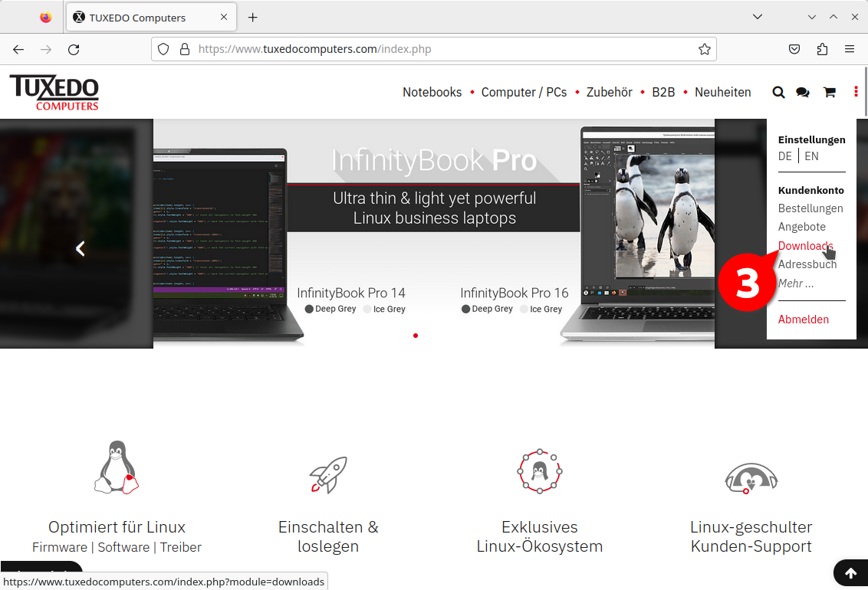Switch language to DE
This screenshot has width=868, height=590.
coord(785,156)
